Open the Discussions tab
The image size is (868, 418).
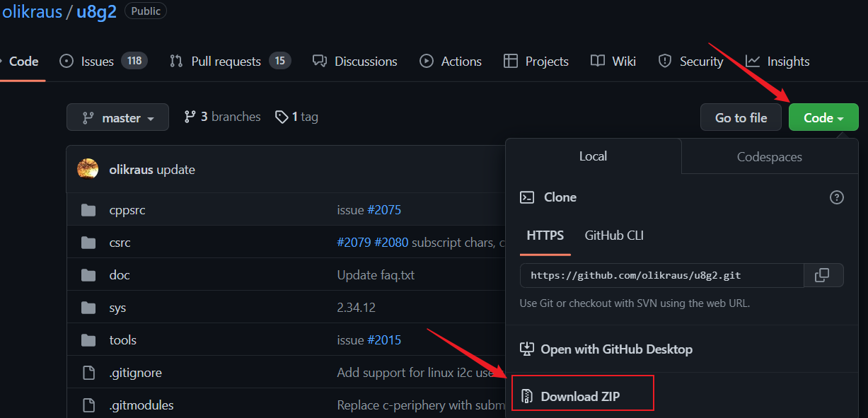point(355,62)
